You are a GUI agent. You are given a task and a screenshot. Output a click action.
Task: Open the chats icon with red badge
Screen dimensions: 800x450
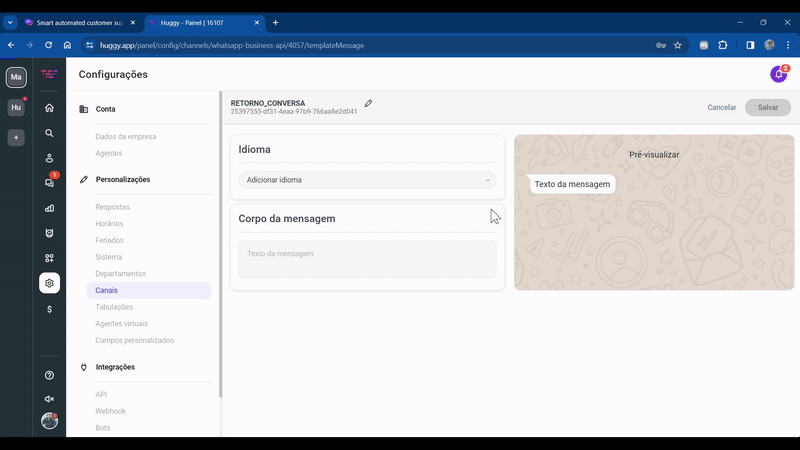(x=49, y=183)
